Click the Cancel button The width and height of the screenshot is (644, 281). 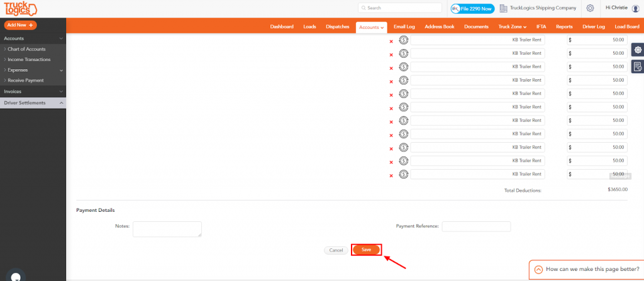pos(336,250)
